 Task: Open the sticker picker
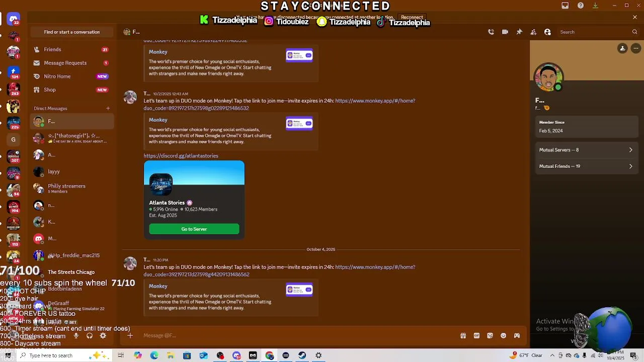coord(490,335)
